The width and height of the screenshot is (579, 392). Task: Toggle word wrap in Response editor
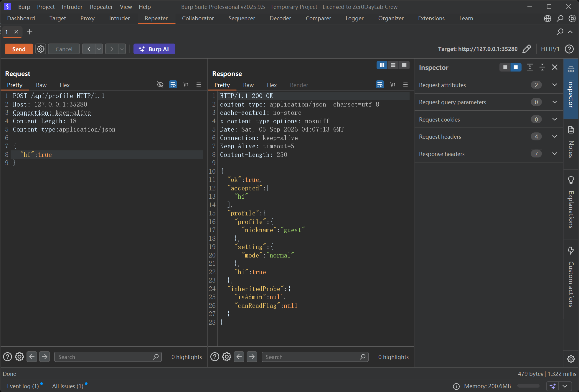380,85
